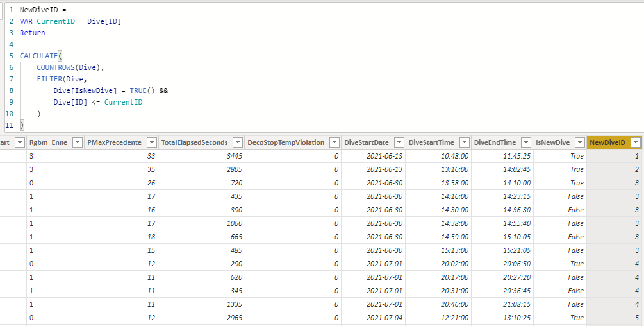
Task: Click the CALCULATE function in the formula
Action: coord(39,55)
